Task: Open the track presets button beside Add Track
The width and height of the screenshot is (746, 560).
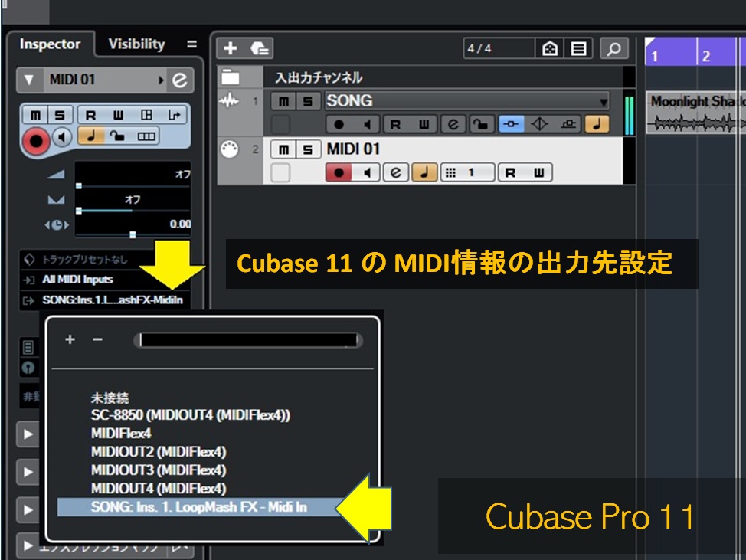Action: [260, 48]
